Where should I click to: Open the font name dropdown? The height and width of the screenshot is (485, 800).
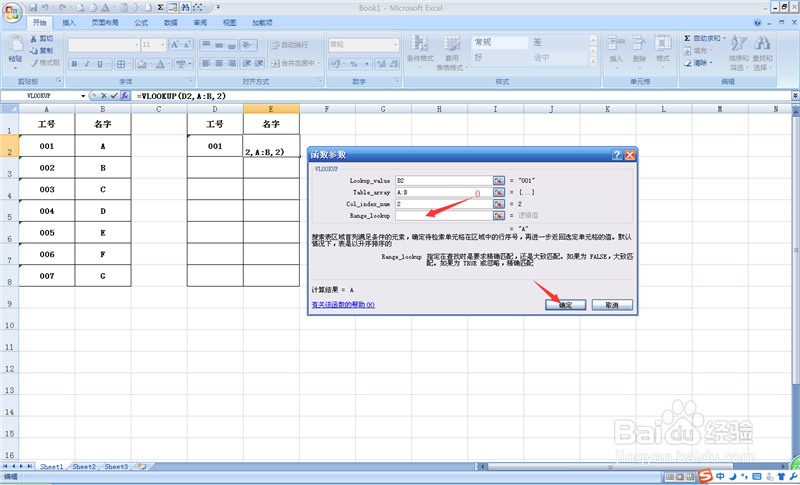(136, 45)
